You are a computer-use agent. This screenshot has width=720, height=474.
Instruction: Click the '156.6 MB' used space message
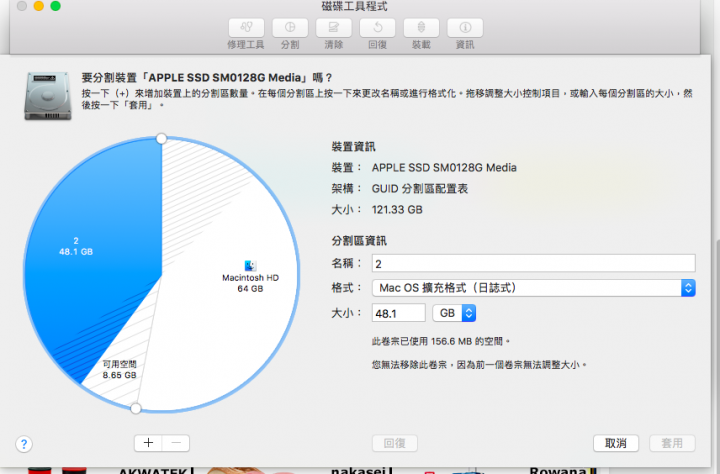[x=440, y=341]
